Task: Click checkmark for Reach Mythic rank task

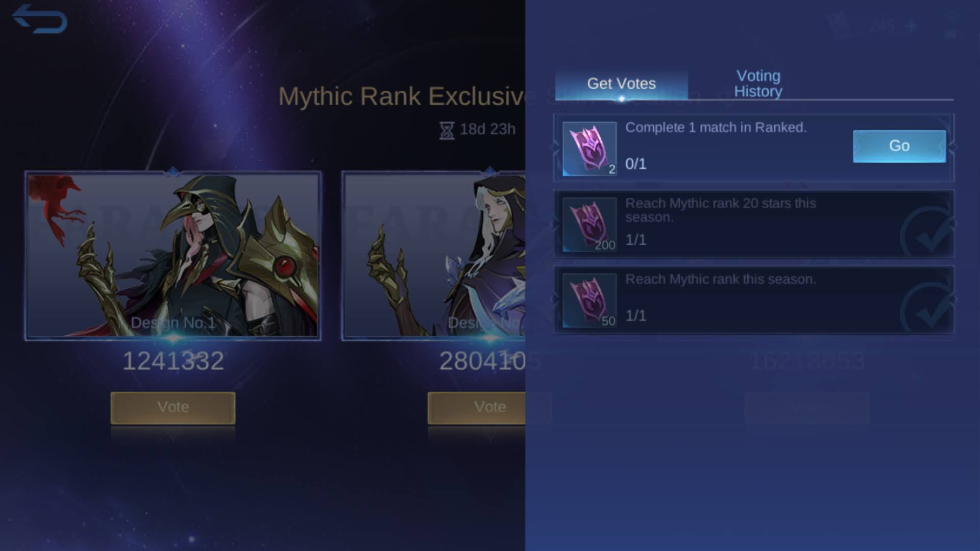Action: pyautogui.click(x=926, y=309)
